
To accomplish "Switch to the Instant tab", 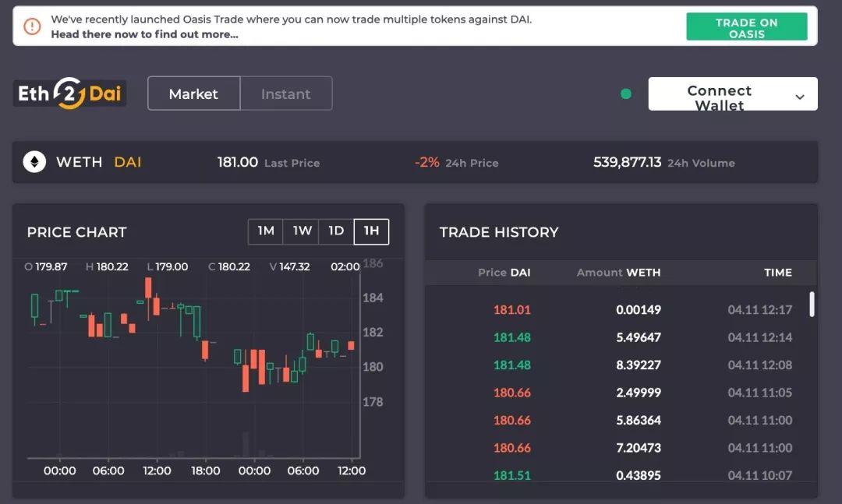I will click(285, 94).
